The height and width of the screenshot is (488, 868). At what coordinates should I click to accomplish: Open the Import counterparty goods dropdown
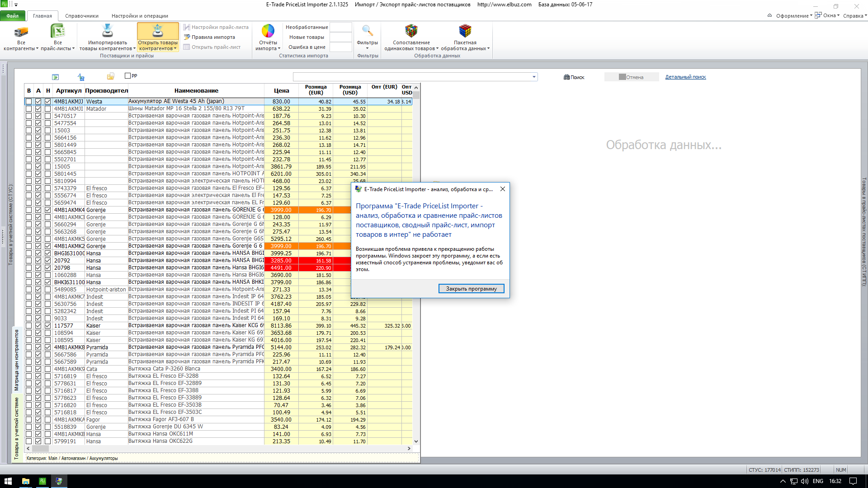[x=135, y=48]
